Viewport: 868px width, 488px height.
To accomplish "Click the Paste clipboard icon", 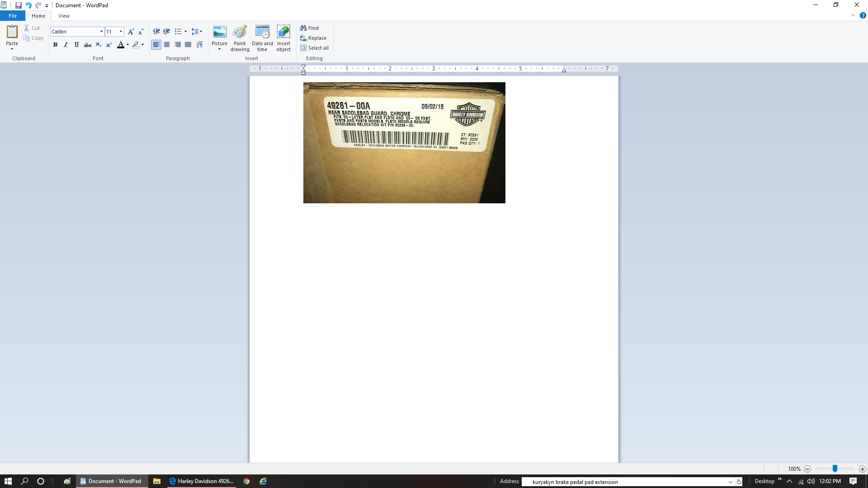I will [x=12, y=32].
